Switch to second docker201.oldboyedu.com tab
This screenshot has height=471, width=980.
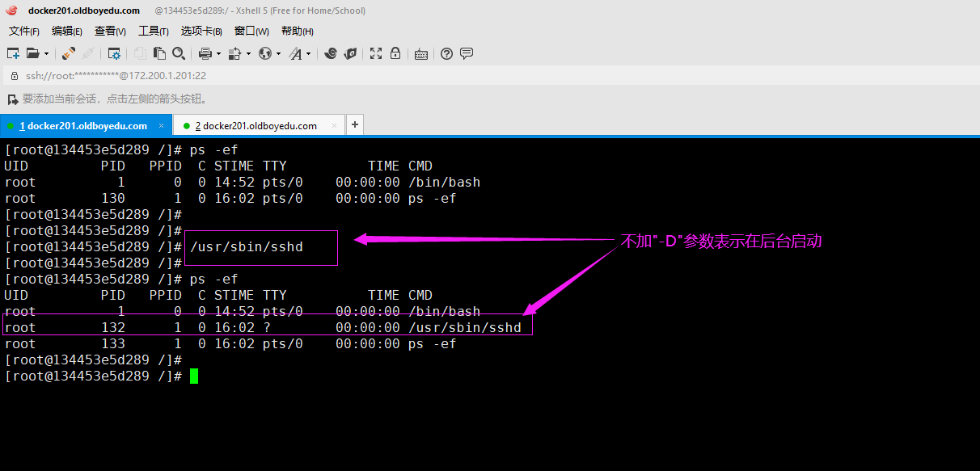259,125
